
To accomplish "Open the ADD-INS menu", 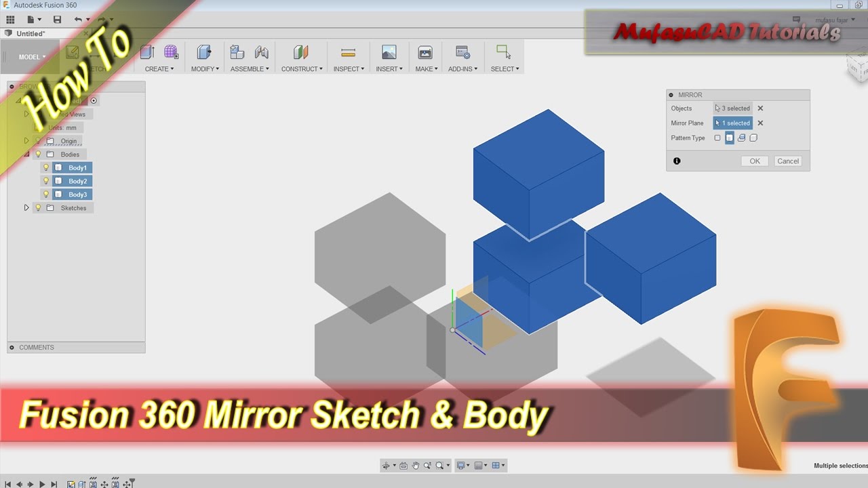I will (x=462, y=68).
